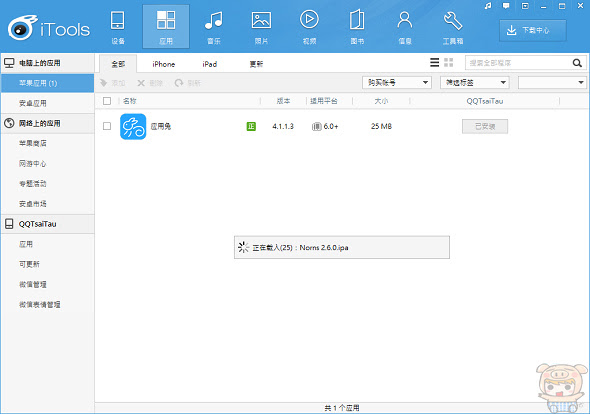This screenshot has width=590, height=414.
Task: Switch to the iPad tab
Action: tap(210, 64)
